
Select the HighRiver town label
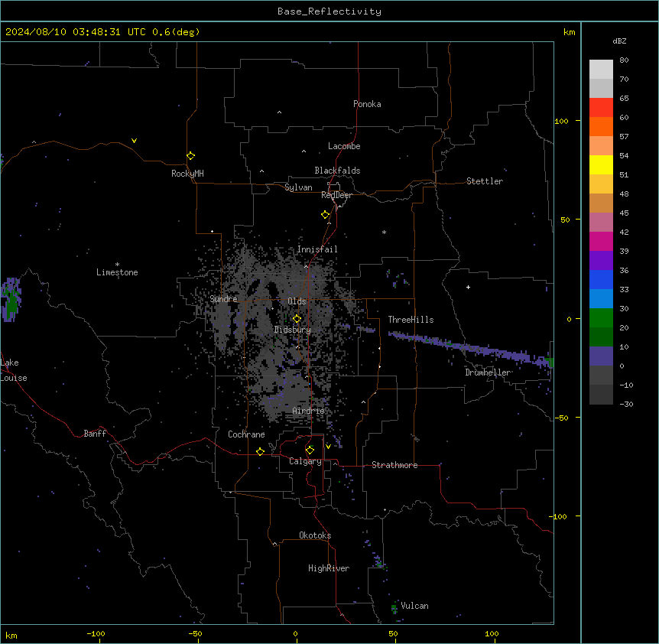pos(329,568)
